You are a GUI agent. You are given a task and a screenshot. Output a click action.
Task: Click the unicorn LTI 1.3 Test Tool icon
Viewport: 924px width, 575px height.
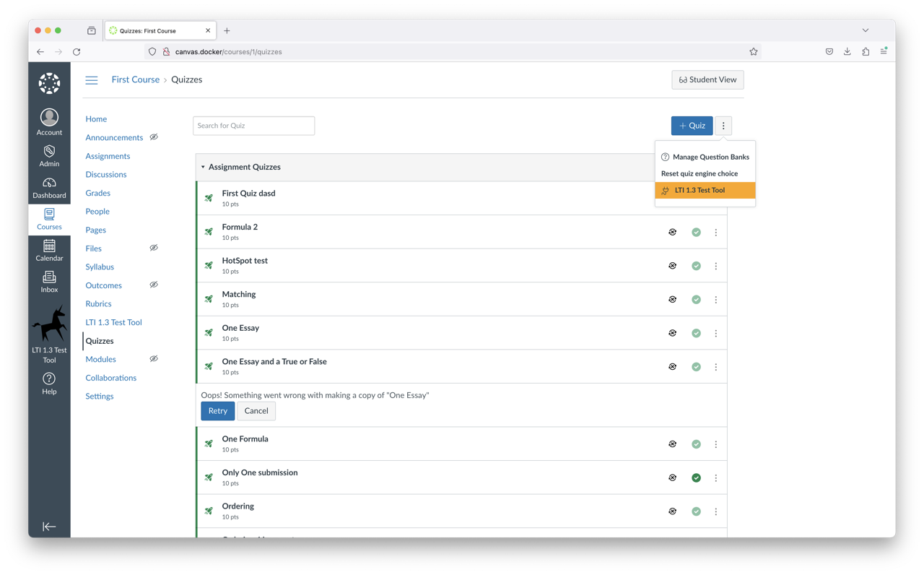(x=49, y=324)
